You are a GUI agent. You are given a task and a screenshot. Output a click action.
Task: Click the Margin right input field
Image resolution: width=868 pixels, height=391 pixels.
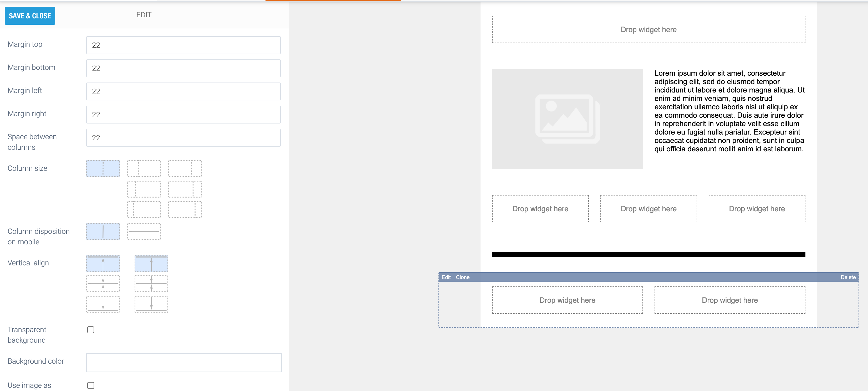click(183, 115)
